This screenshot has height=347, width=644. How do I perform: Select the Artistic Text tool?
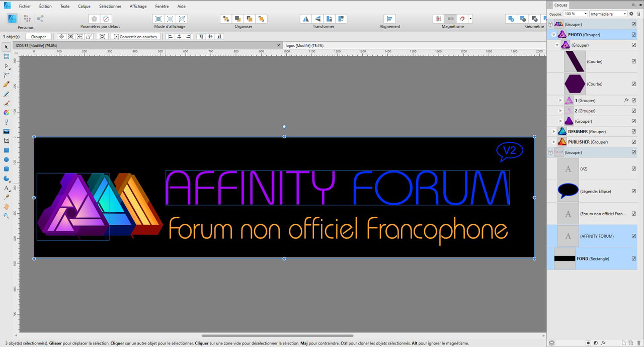7,188
